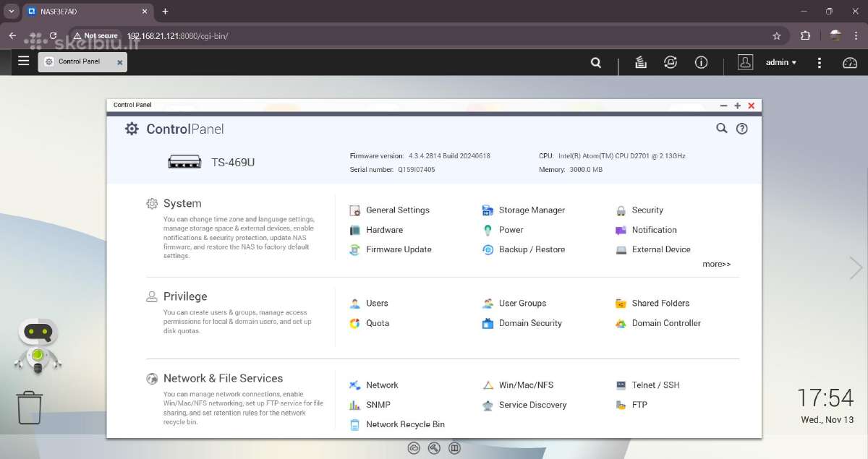Click the Qboost robot assistant icon
This screenshot has width=868, height=459.
click(x=38, y=346)
